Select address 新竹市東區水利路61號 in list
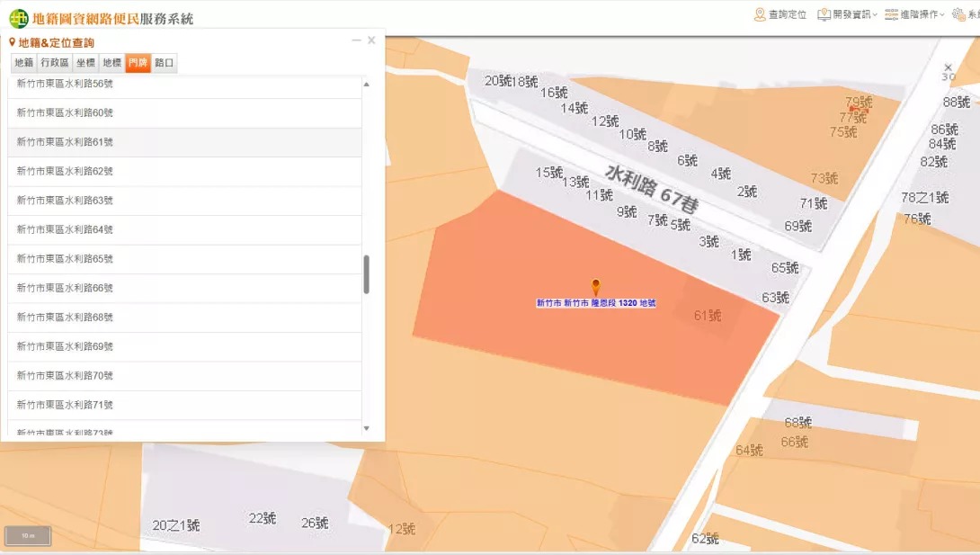Screen dimensions: 980x555 coord(65,142)
